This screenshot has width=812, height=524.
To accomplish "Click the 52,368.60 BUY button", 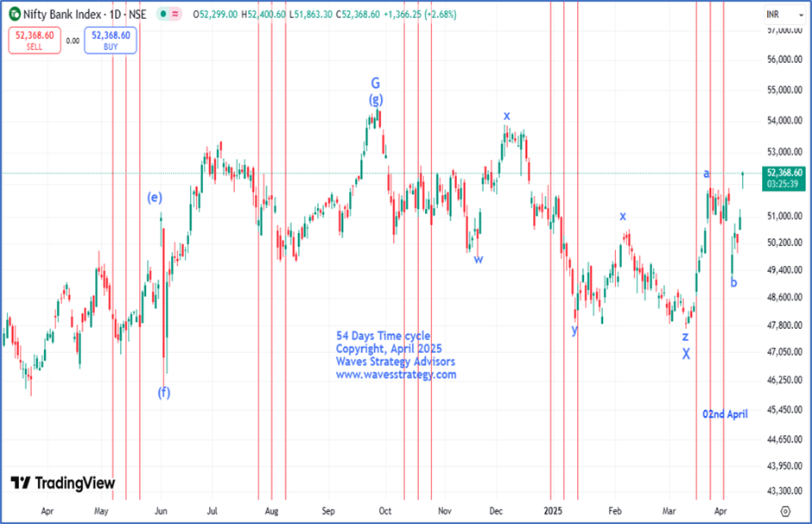I will coord(111,41).
